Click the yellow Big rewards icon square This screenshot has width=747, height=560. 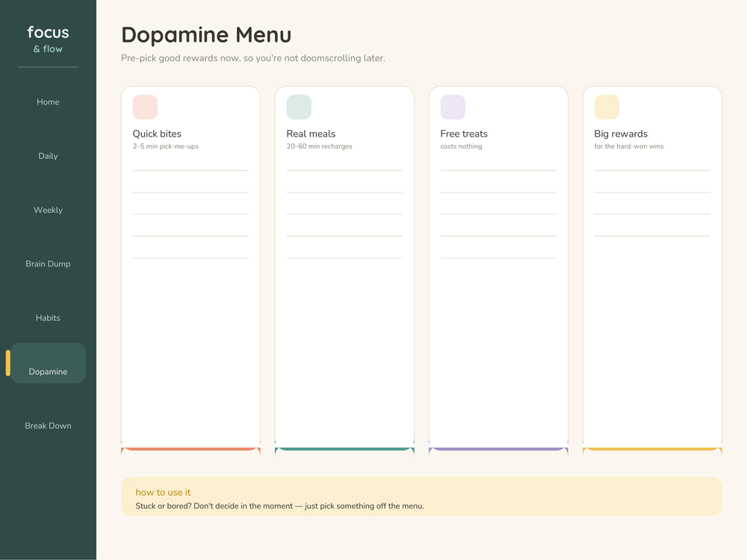(x=607, y=107)
